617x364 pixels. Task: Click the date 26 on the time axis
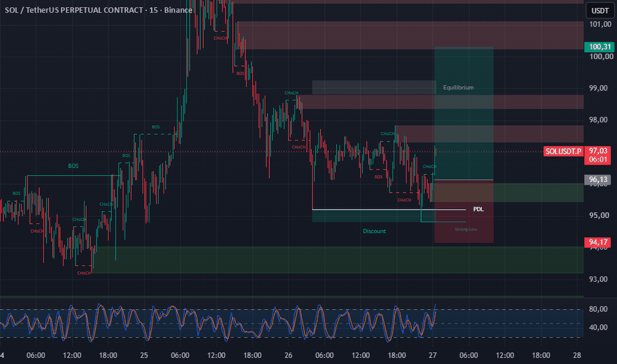289,355
